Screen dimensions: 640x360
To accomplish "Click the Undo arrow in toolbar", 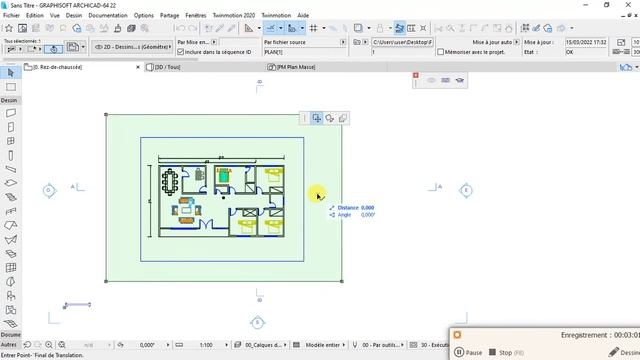I will 180,28.
